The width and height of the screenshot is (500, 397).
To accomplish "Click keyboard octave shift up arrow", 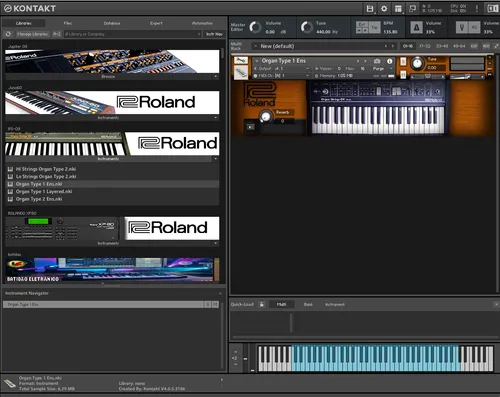I will point(235,352).
